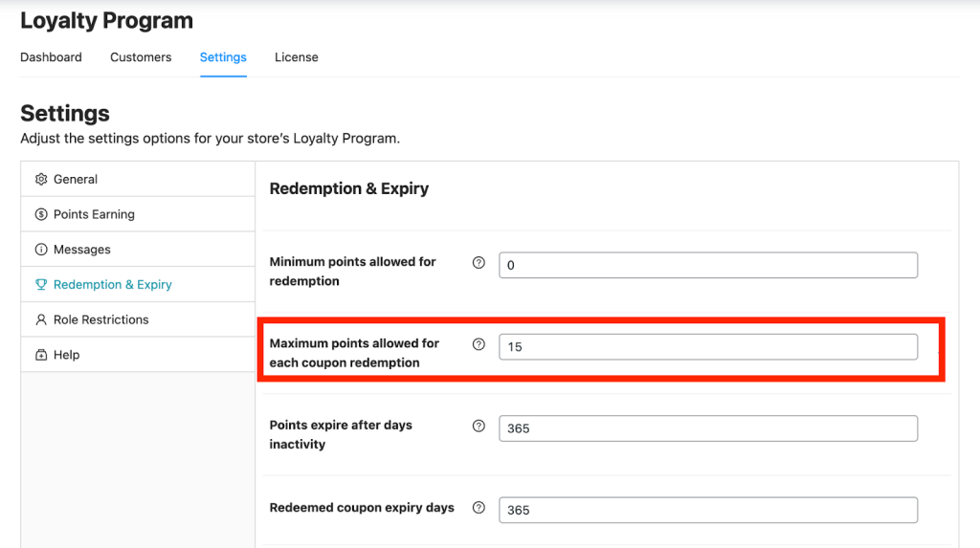Click the dollar icon beside Points Earning
This screenshot has width=980, height=548.
point(41,214)
